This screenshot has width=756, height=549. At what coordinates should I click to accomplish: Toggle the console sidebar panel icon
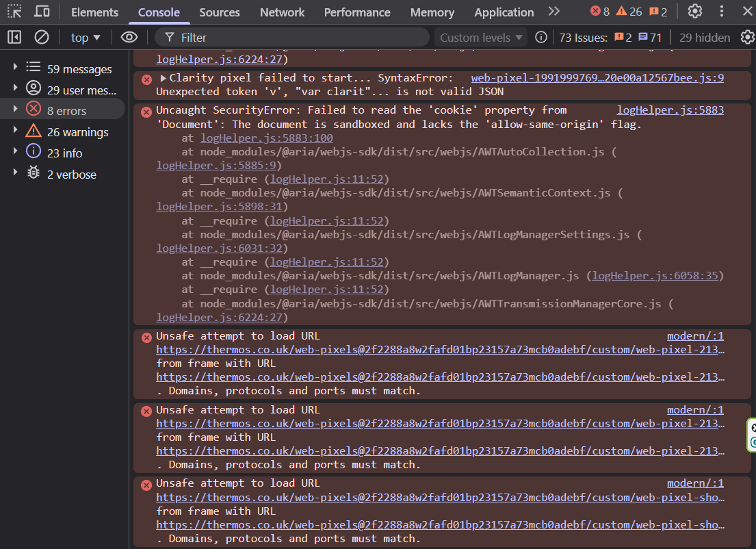tap(14, 37)
